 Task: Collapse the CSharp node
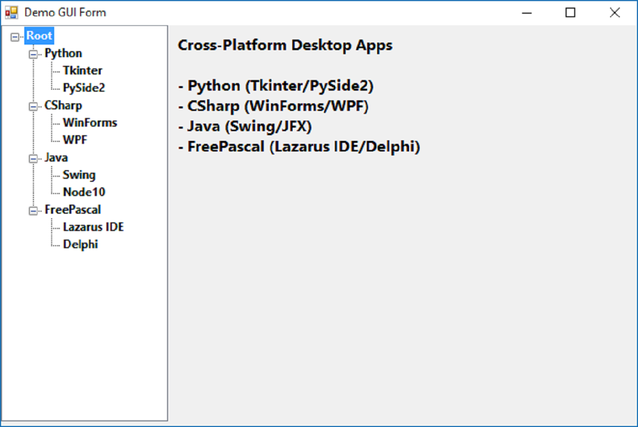point(33,107)
